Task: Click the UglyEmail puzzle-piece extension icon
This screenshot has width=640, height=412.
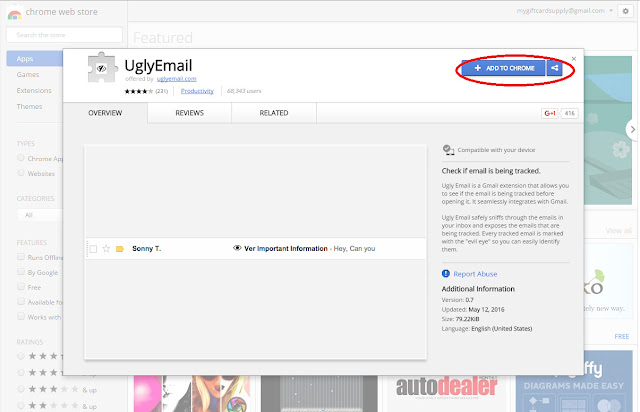Action: [x=102, y=67]
